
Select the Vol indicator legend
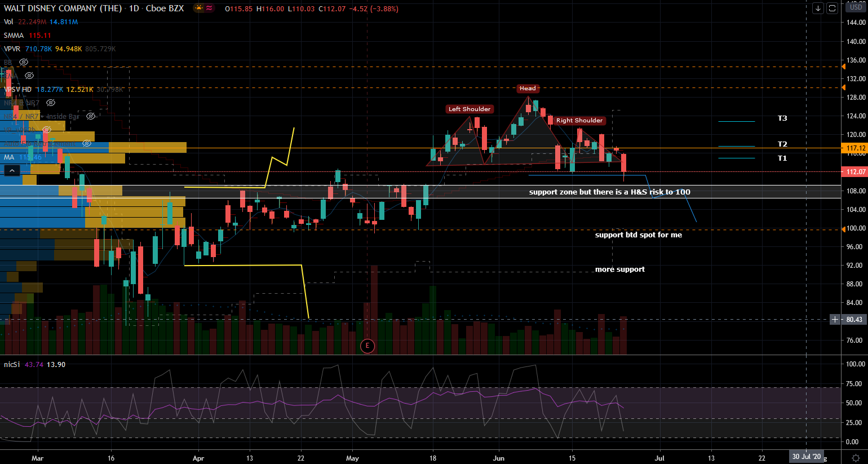click(8, 22)
